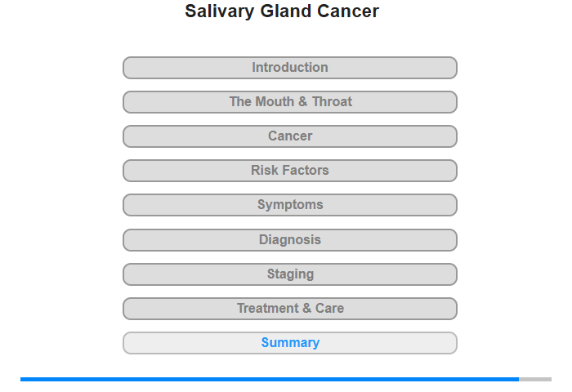Navigate to the Staging section

click(x=290, y=274)
